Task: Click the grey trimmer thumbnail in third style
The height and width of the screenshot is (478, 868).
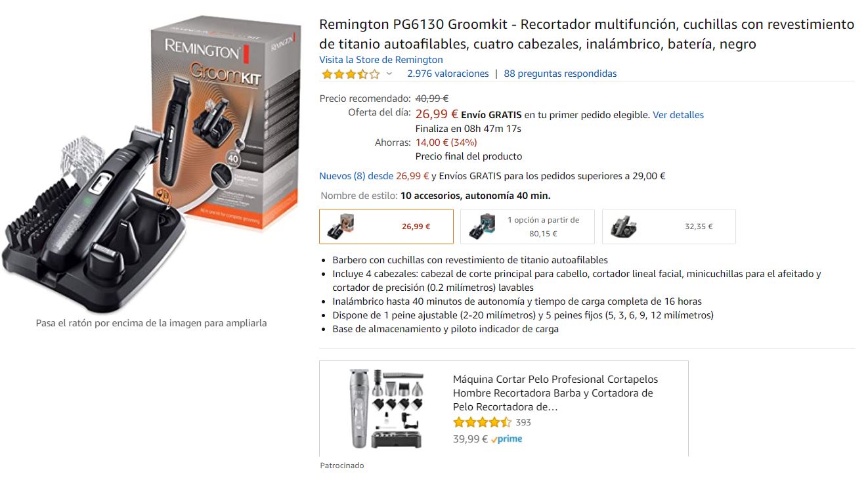Action: [623, 227]
